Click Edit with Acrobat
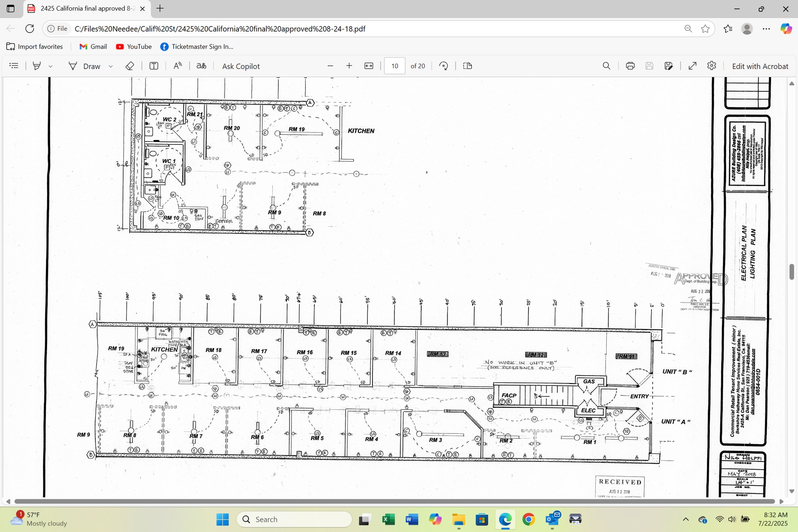This screenshot has width=798, height=532. 760,66
